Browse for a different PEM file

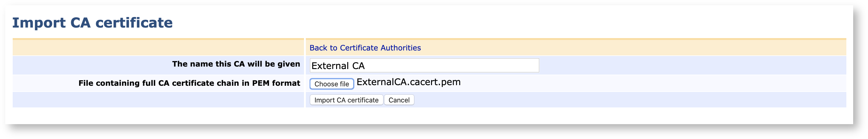[x=331, y=84]
